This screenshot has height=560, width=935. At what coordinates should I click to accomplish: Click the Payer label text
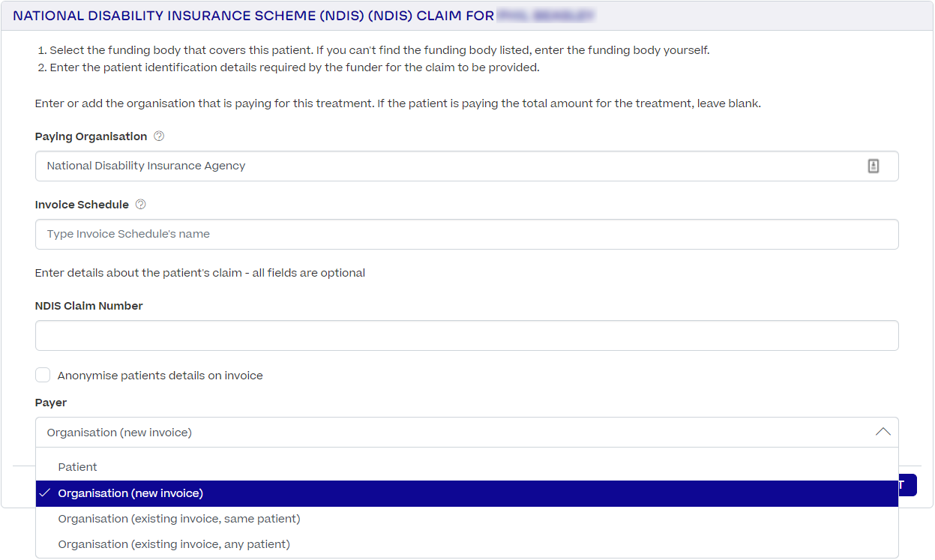tap(51, 403)
